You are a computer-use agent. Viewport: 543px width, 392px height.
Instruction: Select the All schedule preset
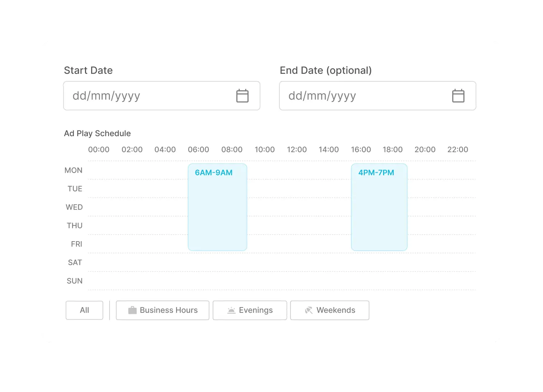(x=84, y=310)
